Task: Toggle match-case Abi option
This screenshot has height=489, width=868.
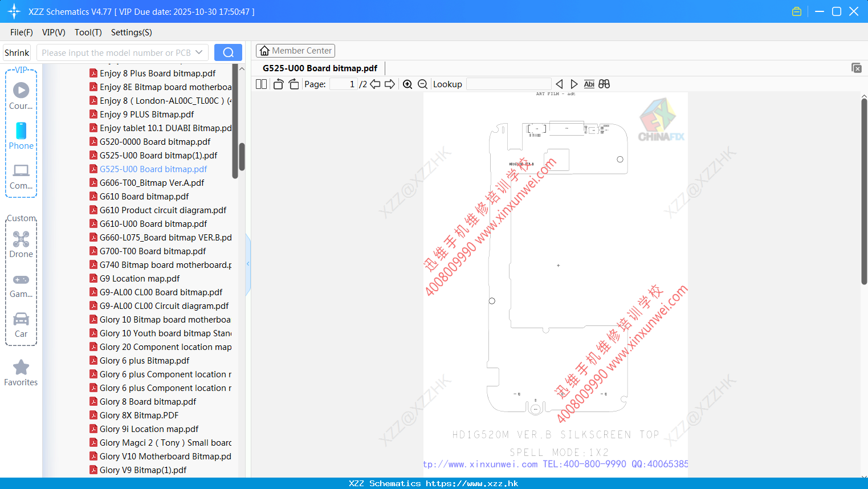Action: (589, 84)
